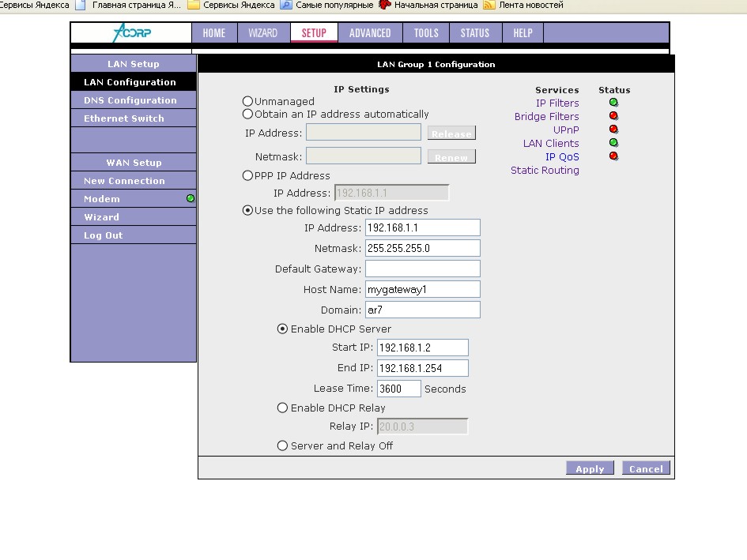Switch to the STATUS tab

point(474,33)
